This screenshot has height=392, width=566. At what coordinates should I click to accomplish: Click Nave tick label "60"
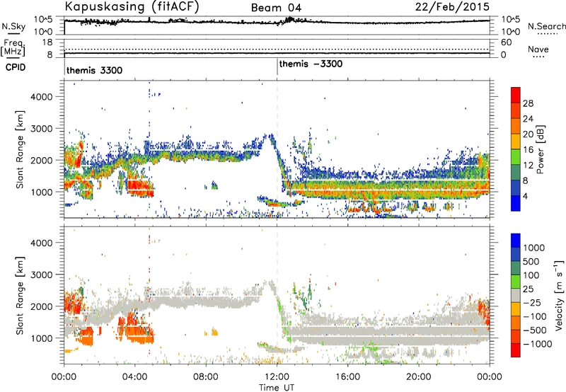[506, 42]
